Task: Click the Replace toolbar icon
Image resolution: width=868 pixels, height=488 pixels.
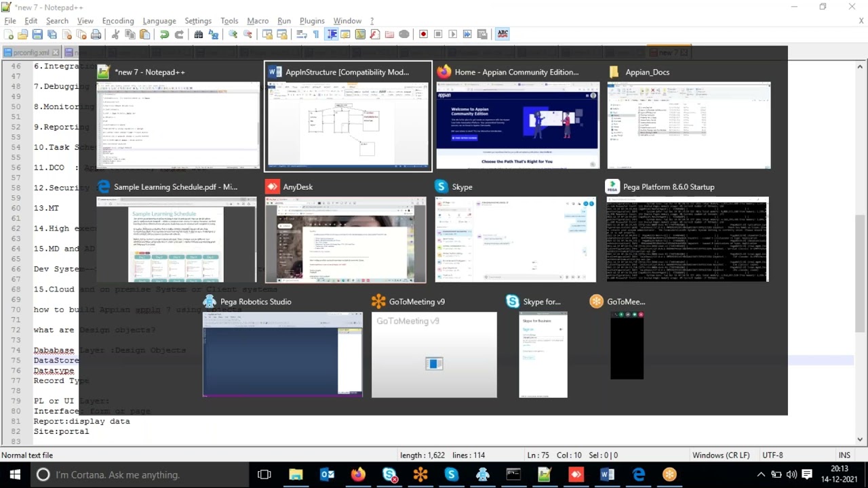Action: click(x=213, y=35)
